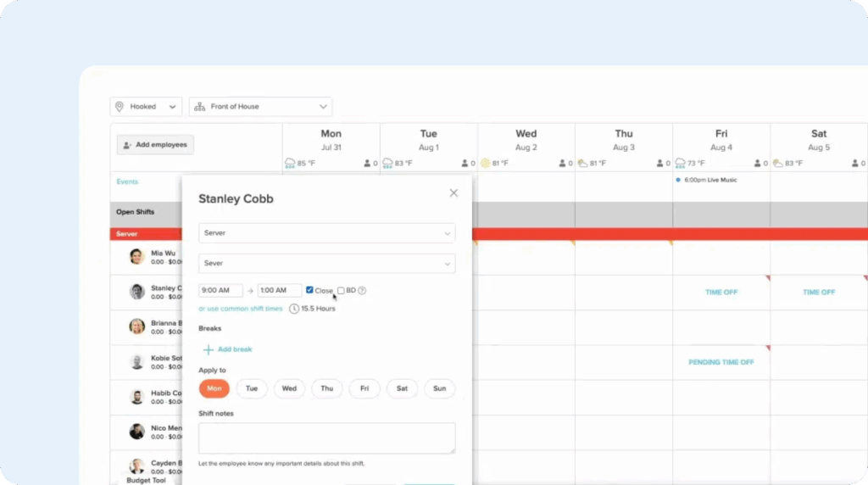This screenshot has height=485, width=868.
Task: Click Mia Wu's avatar
Action: (x=136, y=257)
